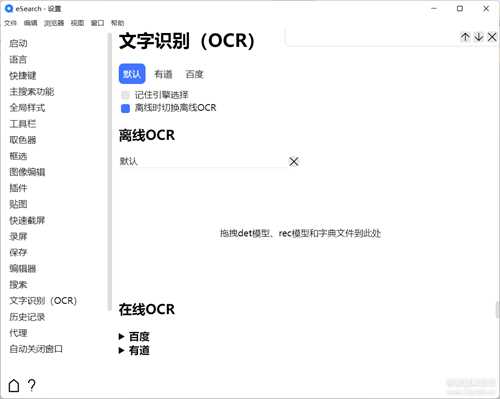Viewport: 500px width, 399px height.
Task: Open the 窗口 menu
Action: pyautogui.click(x=97, y=23)
